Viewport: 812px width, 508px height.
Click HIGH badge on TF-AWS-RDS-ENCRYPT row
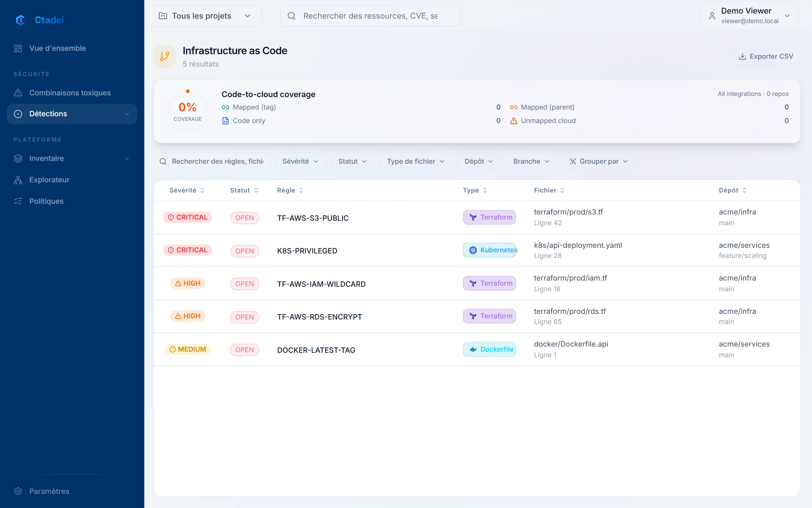pyautogui.click(x=187, y=316)
